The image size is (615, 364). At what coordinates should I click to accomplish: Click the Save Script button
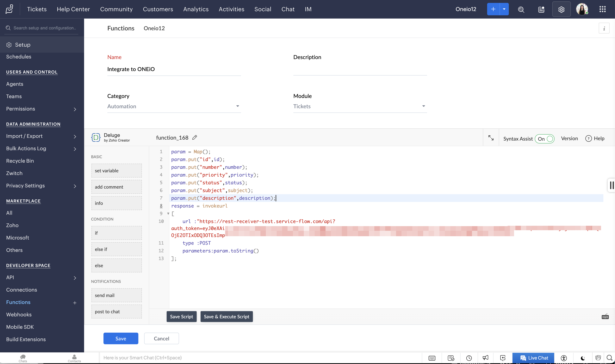pyautogui.click(x=181, y=317)
